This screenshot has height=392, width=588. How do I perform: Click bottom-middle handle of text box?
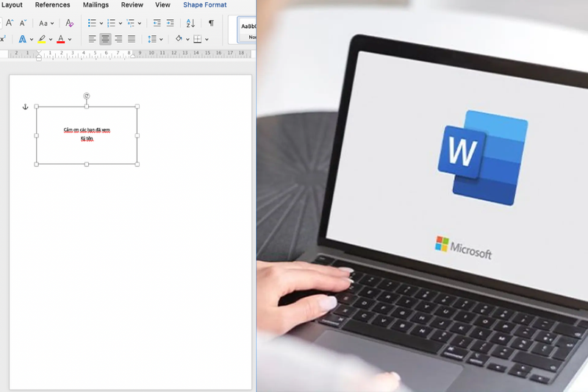[x=87, y=164]
